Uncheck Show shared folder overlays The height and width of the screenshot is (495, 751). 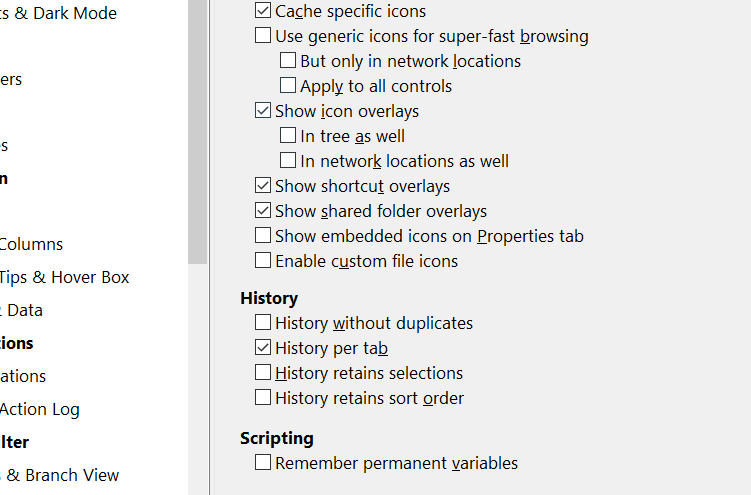pos(263,212)
